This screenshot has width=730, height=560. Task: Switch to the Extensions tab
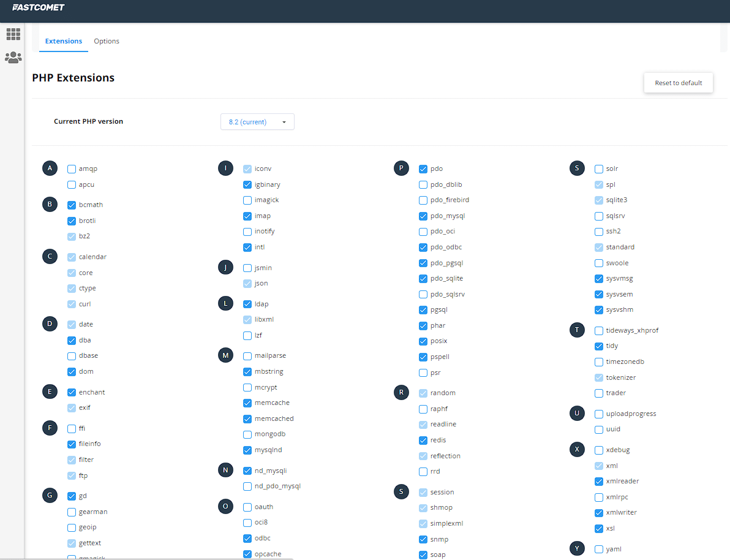[63, 41]
